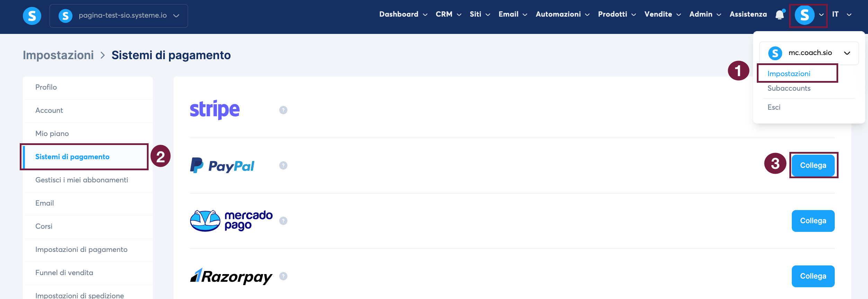Click the help icon next to Stripe

283,110
